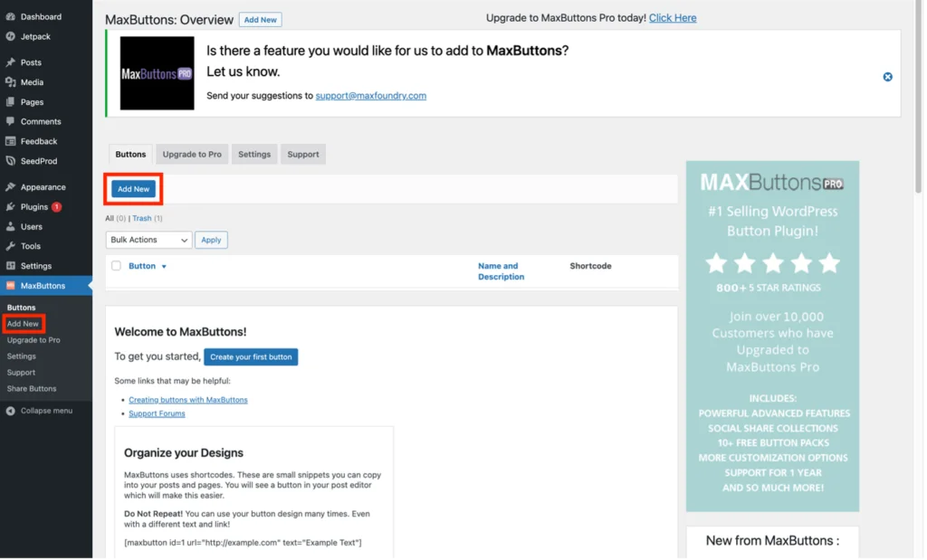The image size is (927, 560).
Task: Open Appearance in the admin sidebar
Action: pyautogui.click(x=43, y=186)
